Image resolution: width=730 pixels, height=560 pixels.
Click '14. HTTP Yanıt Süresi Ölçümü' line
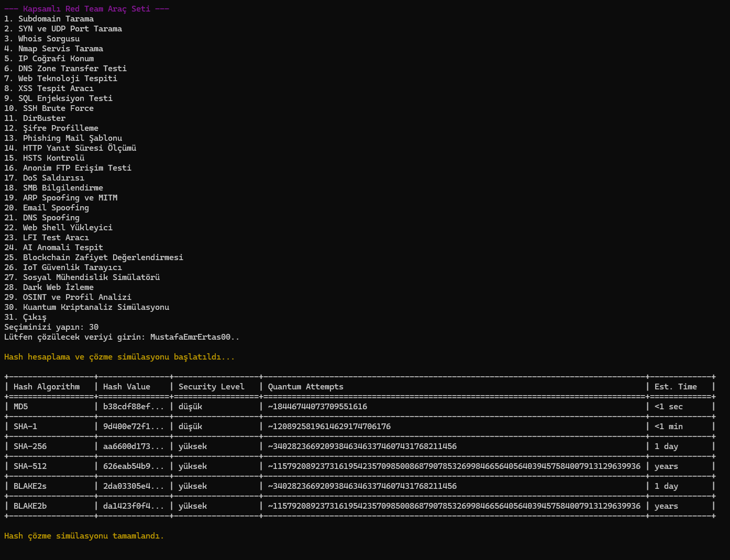point(70,148)
